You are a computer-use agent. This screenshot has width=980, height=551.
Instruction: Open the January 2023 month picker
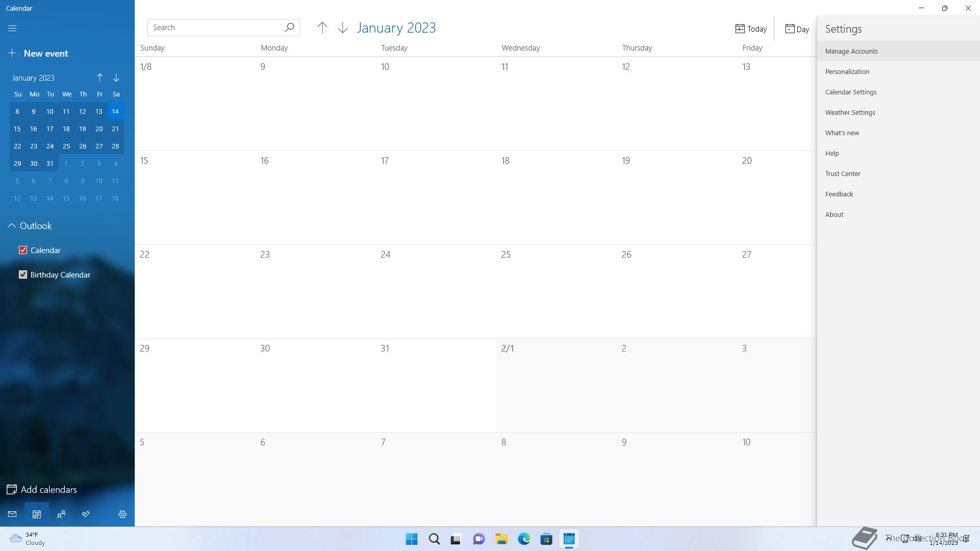(396, 28)
